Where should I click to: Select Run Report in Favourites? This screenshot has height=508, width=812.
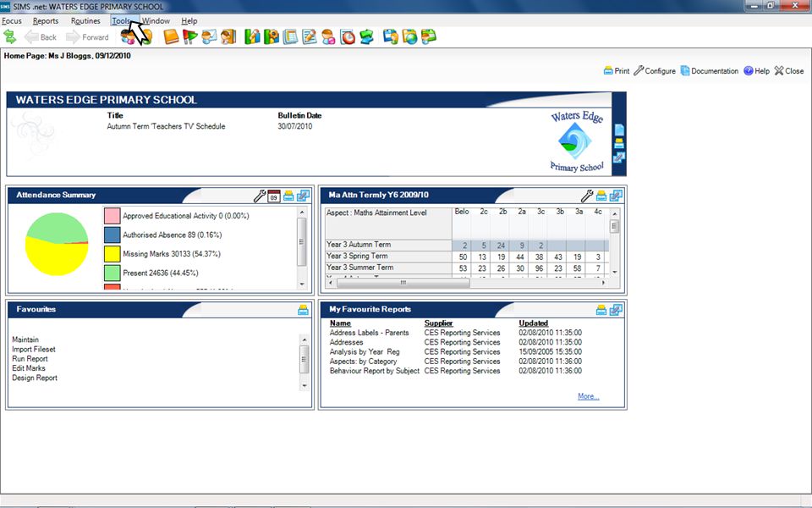(x=30, y=359)
